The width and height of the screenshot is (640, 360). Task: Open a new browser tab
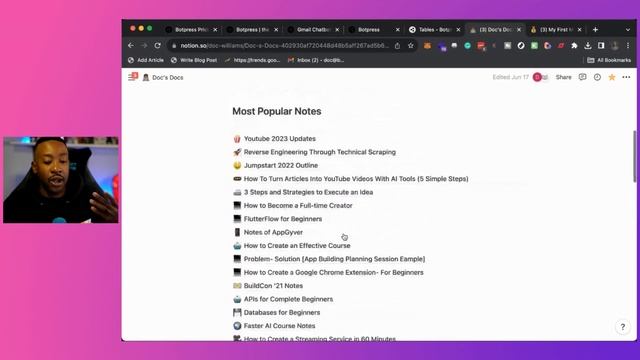(595, 29)
